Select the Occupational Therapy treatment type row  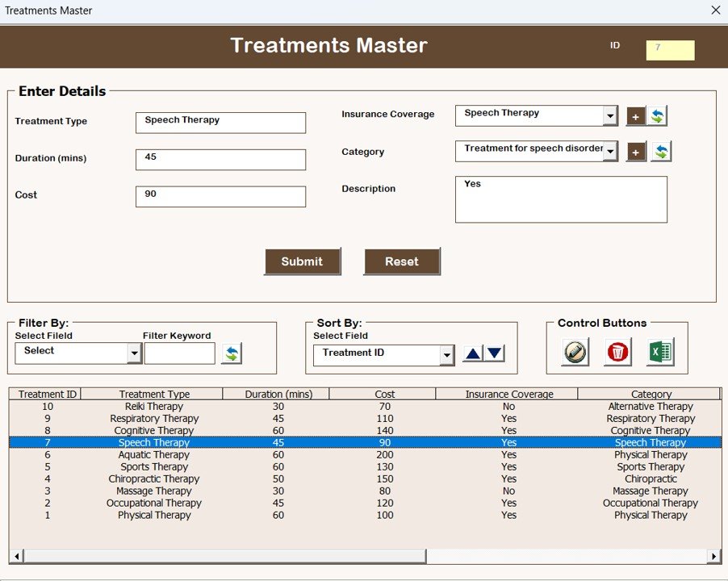[x=365, y=503]
